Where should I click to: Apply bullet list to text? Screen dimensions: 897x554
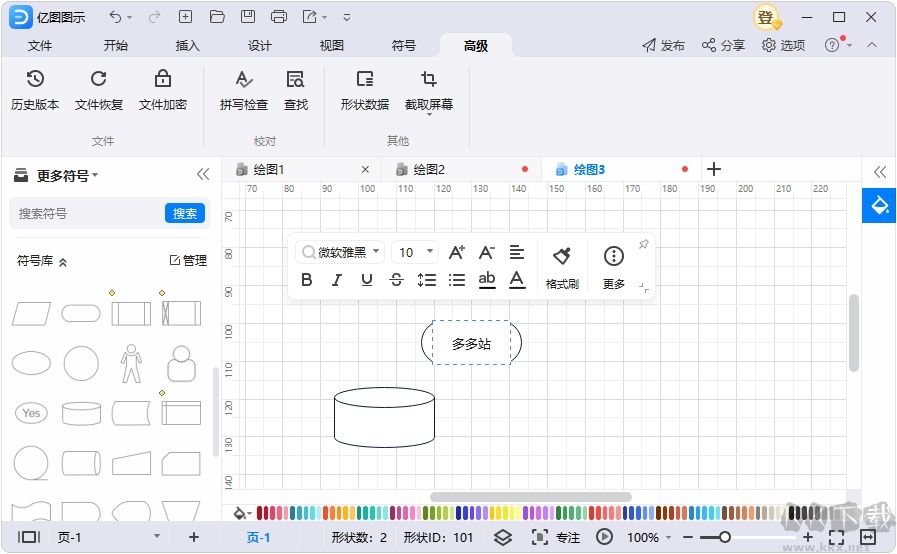tap(457, 279)
